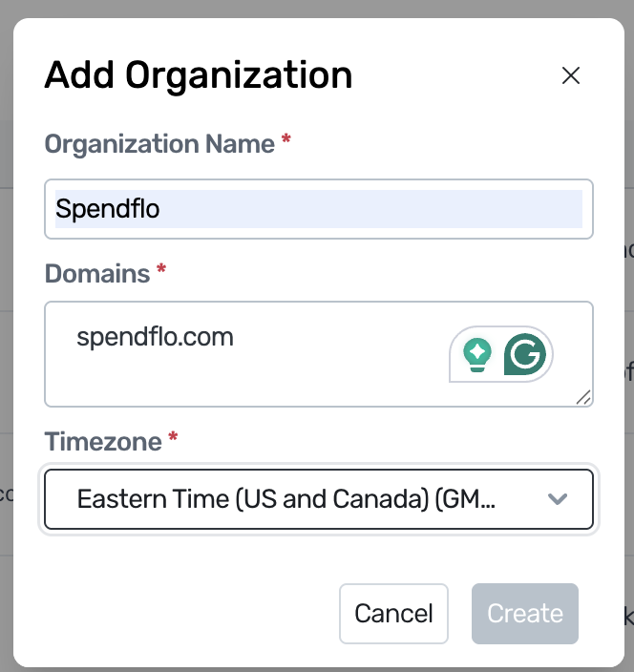Click the Timezone chevron arrow
This screenshot has width=634, height=672.
coord(558,499)
